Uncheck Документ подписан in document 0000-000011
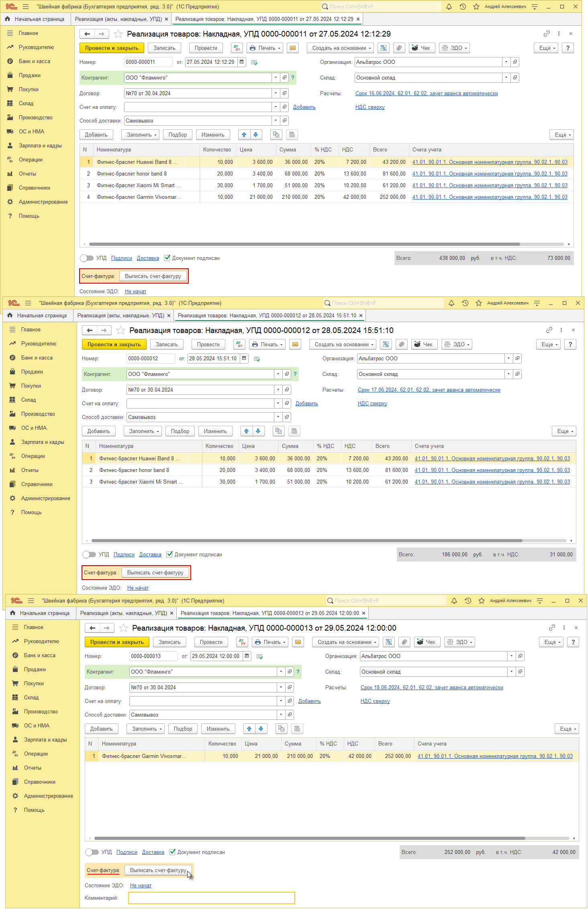The image size is (588, 909). (167, 258)
